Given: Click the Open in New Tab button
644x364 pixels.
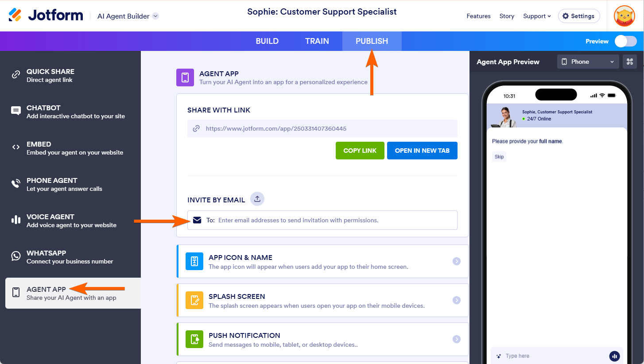Looking at the screenshot, I should coord(422,151).
